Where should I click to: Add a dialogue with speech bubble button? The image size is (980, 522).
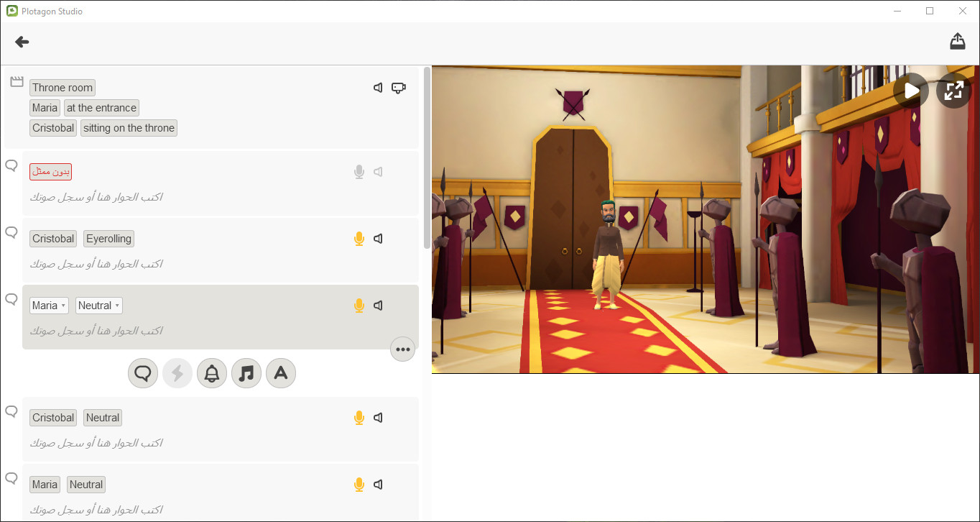(x=143, y=374)
